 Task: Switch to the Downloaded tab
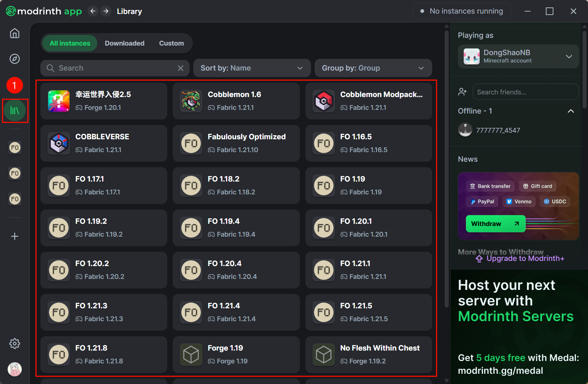point(125,43)
